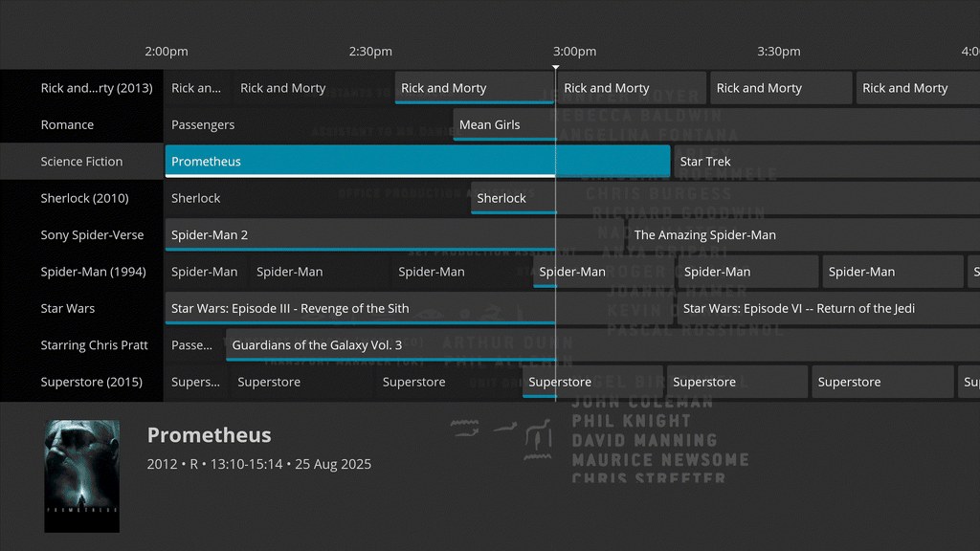Click the Prometheus poster thumbnail
The height and width of the screenshot is (551, 980).
[x=81, y=475]
